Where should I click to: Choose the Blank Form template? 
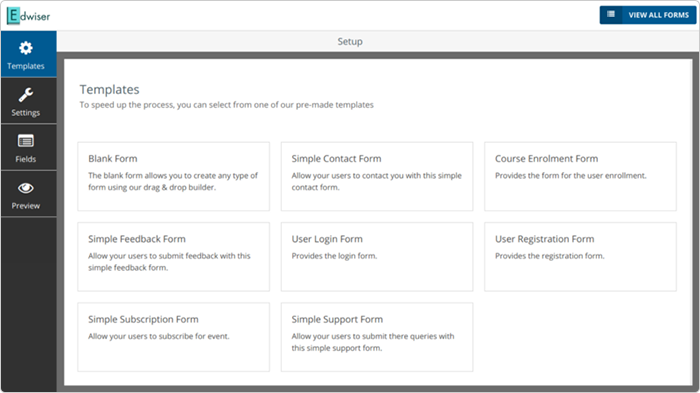click(174, 176)
